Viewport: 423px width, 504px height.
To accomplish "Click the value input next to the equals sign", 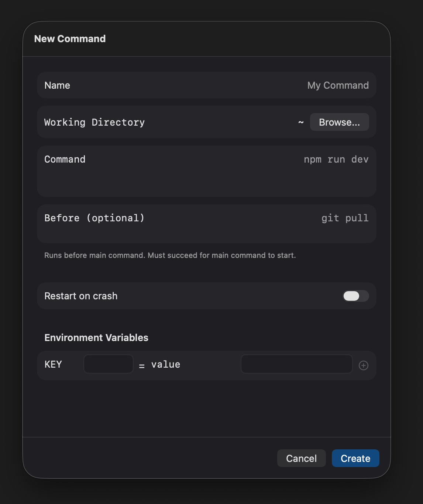I will [296, 364].
